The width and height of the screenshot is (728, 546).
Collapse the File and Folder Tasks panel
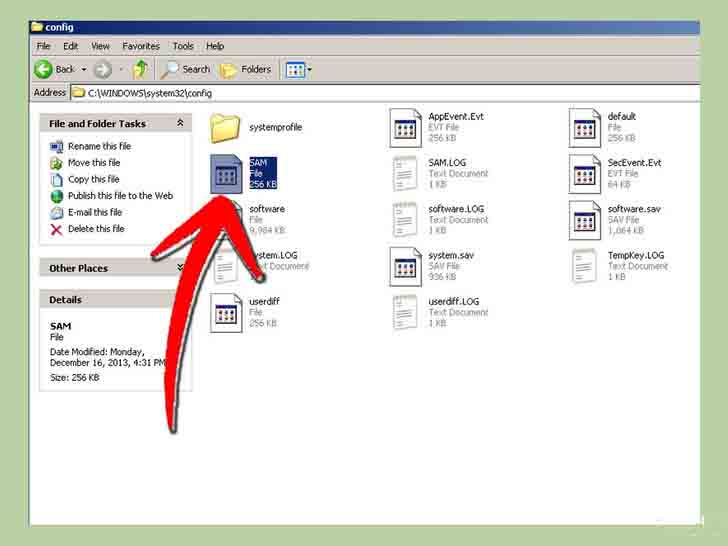180,123
